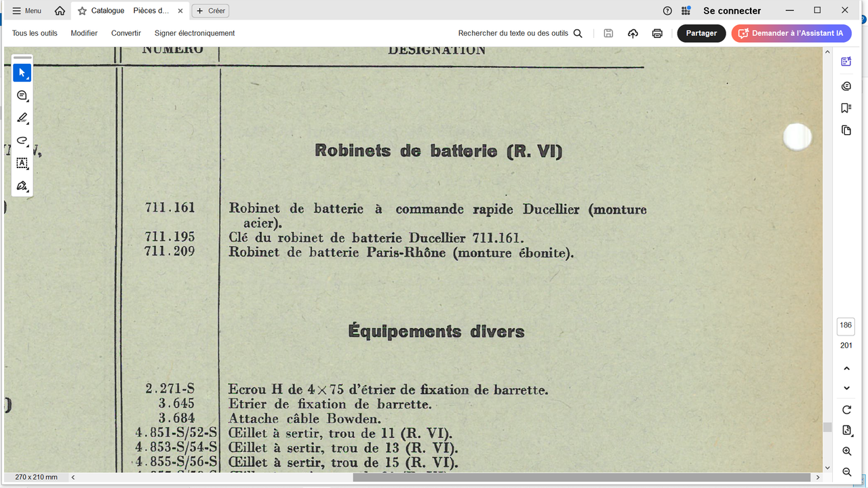Click part number 3.645
Viewport: 868px width, 488px height.
click(176, 403)
